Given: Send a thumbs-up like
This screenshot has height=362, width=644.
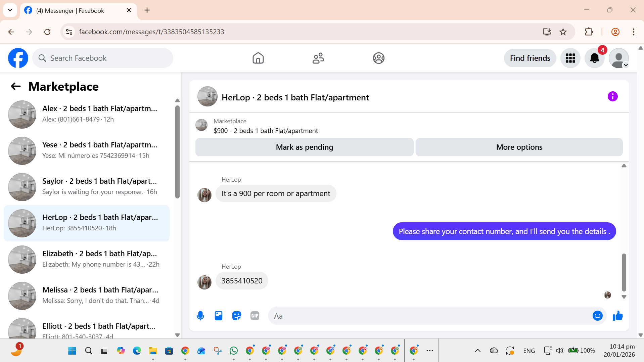Looking at the screenshot, I should [617, 316].
